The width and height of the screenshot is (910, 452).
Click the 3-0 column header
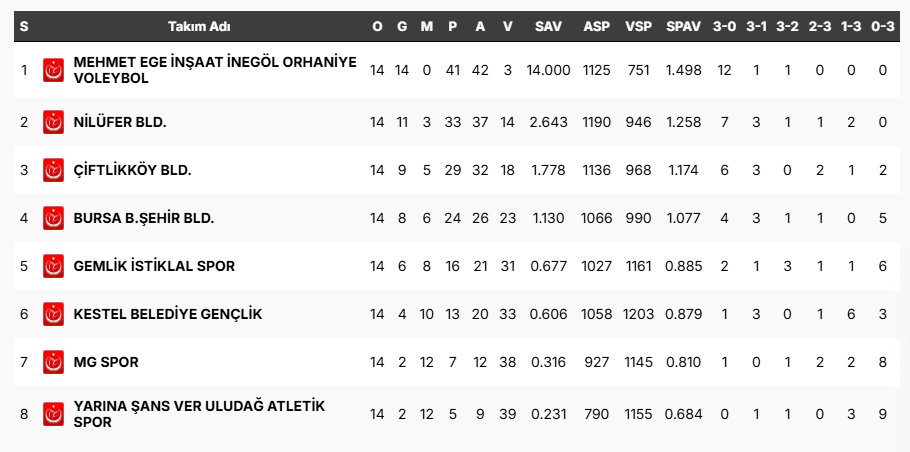point(724,27)
